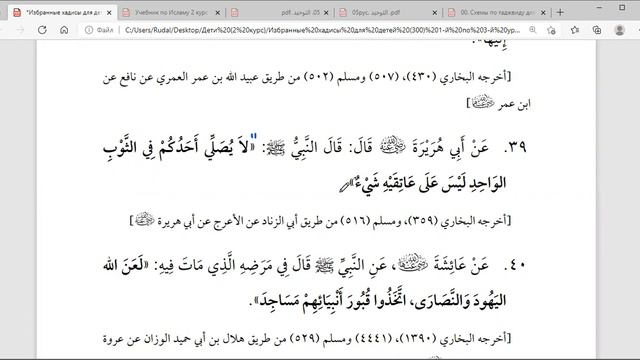Close the 05. التوحيد pdf tab

[326, 13]
